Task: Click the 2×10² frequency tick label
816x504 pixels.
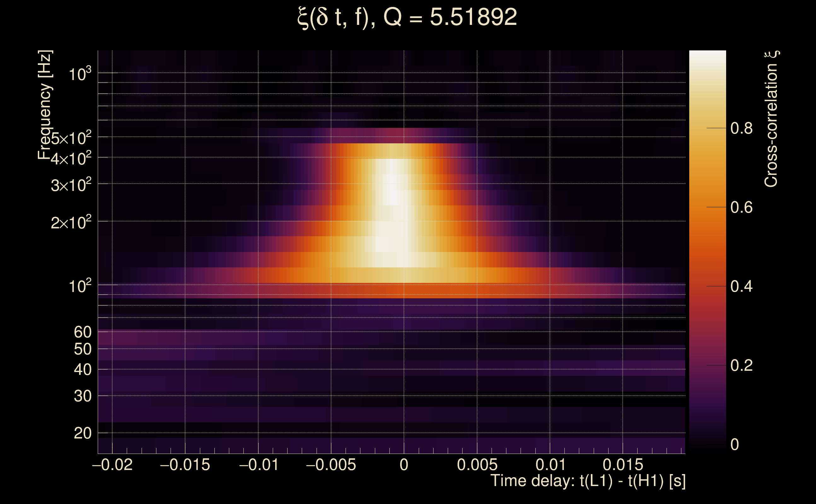Action: (x=71, y=222)
